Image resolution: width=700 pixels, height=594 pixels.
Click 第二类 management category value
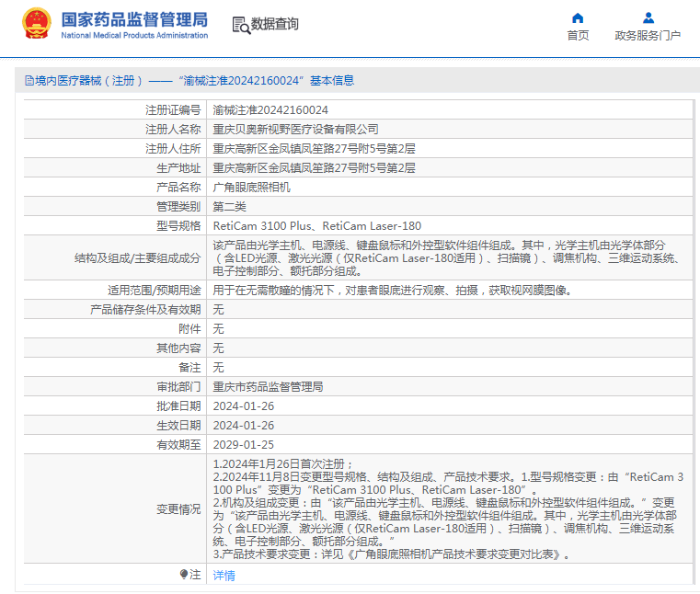(229, 207)
